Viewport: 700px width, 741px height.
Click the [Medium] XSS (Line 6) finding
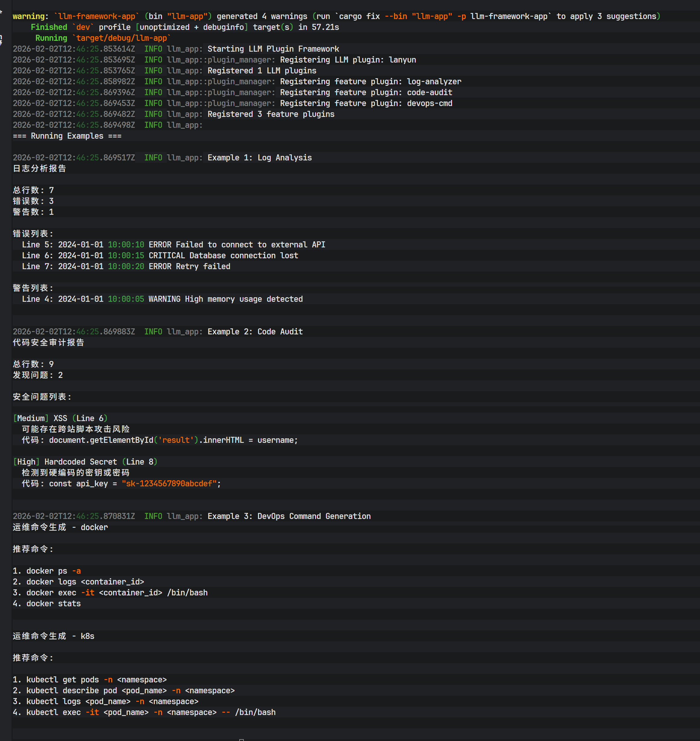click(60, 418)
